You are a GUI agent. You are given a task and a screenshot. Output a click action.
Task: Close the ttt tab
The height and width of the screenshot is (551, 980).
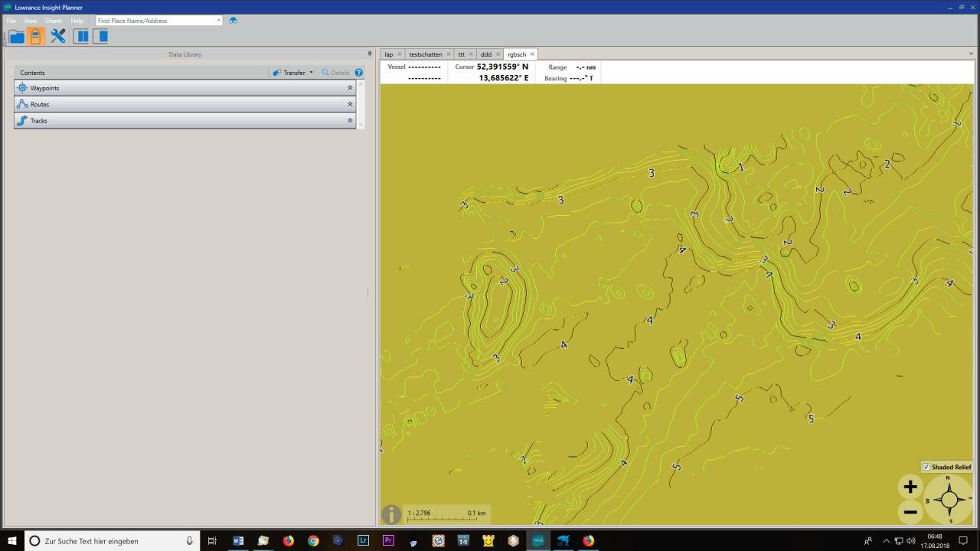tap(471, 54)
